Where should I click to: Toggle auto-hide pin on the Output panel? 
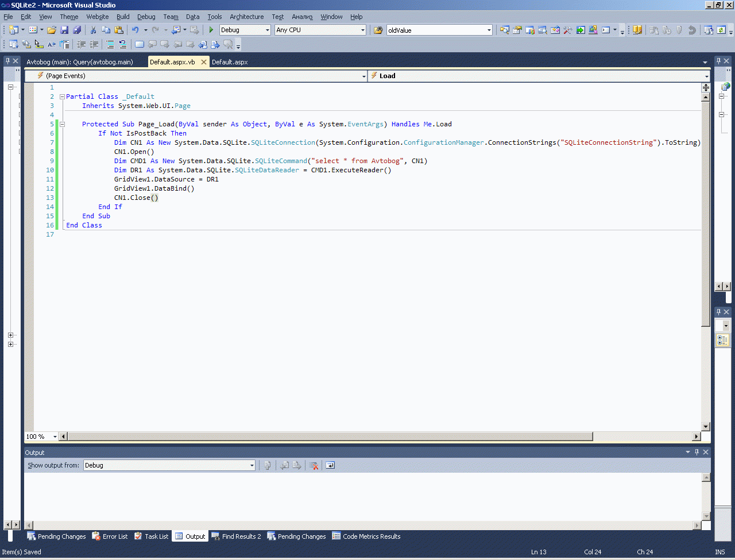coord(697,453)
